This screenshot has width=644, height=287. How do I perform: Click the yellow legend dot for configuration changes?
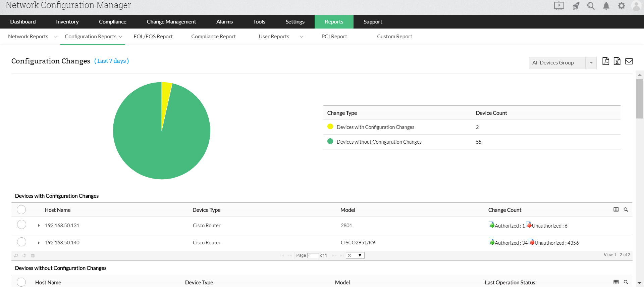(330, 127)
